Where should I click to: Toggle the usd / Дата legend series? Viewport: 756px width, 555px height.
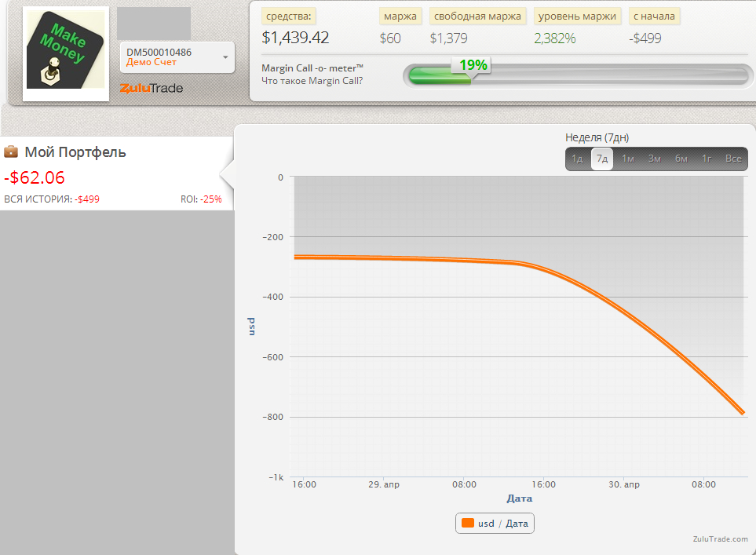(495, 523)
